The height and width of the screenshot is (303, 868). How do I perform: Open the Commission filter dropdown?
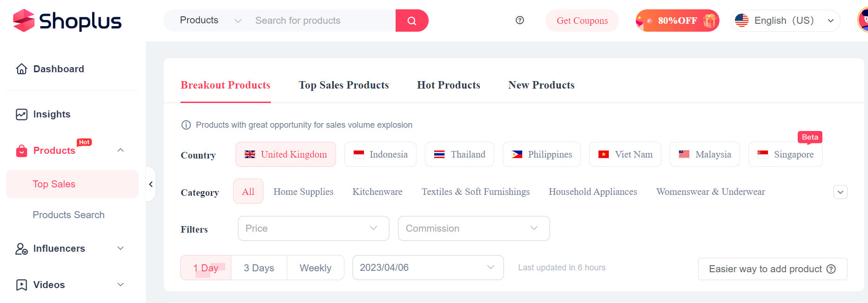(x=474, y=228)
